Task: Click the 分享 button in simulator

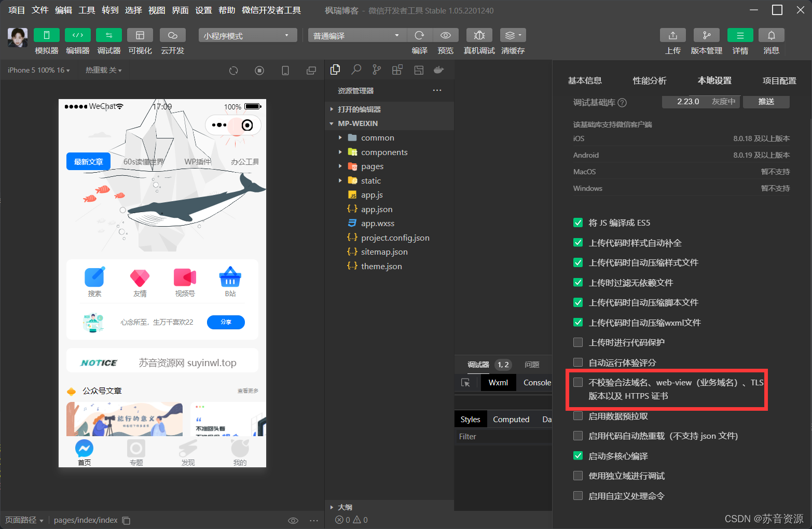Action: (x=226, y=322)
